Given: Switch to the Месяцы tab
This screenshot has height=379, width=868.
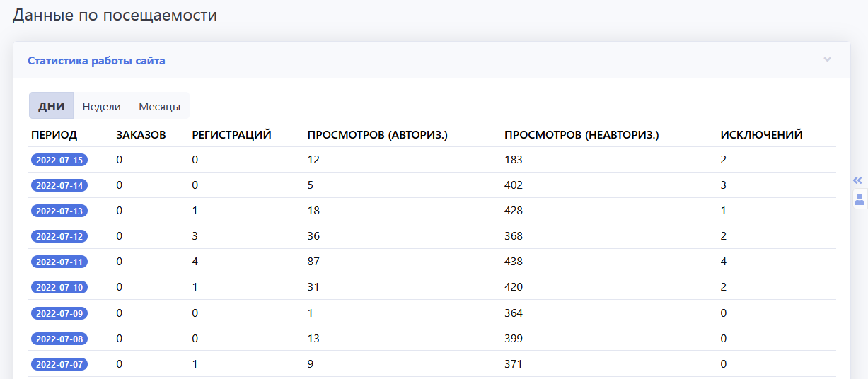Looking at the screenshot, I should click(x=159, y=107).
